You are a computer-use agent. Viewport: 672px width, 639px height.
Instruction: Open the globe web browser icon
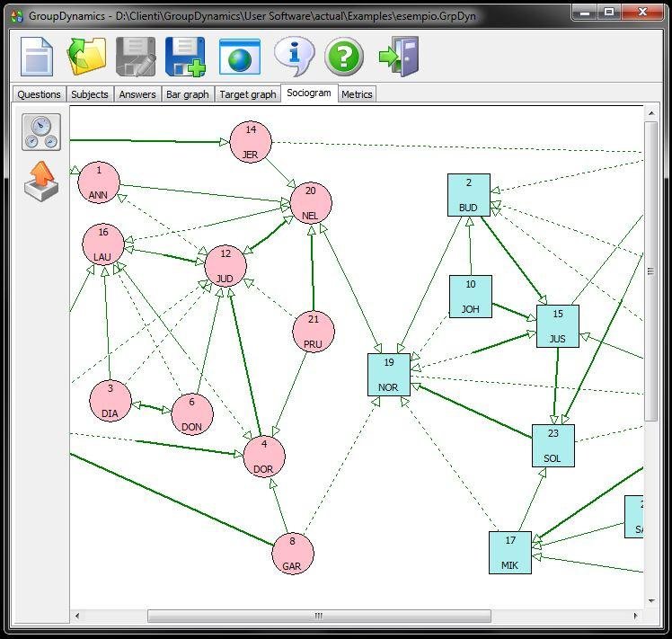point(240,57)
